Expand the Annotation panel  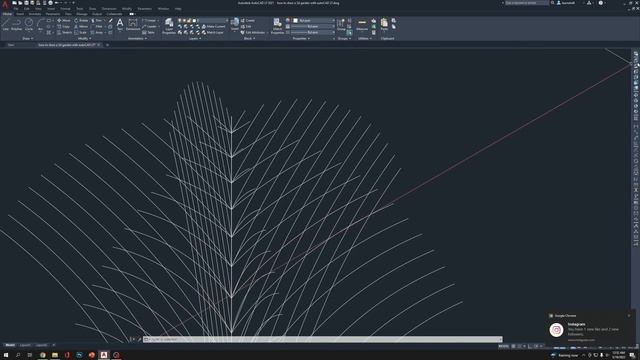tap(137, 39)
